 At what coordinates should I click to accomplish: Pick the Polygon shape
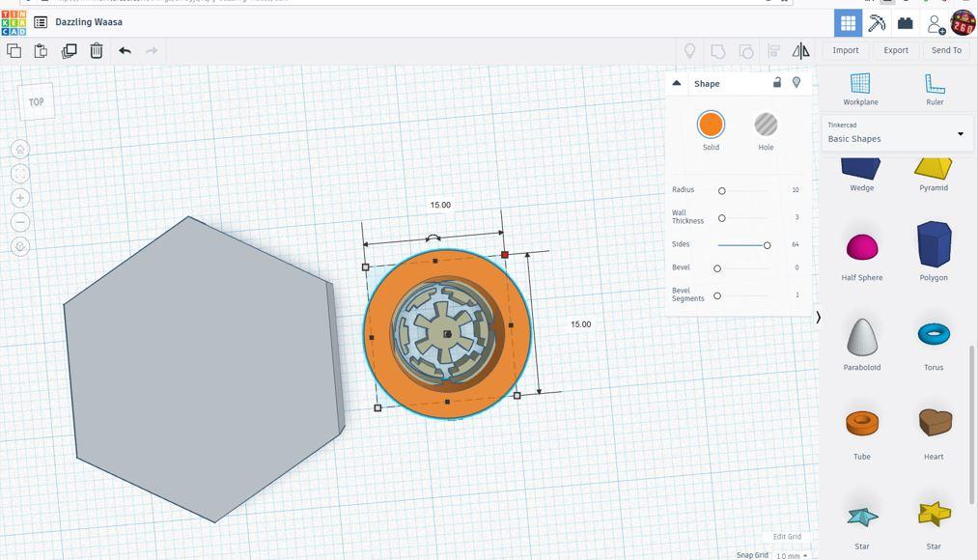pos(934,251)
